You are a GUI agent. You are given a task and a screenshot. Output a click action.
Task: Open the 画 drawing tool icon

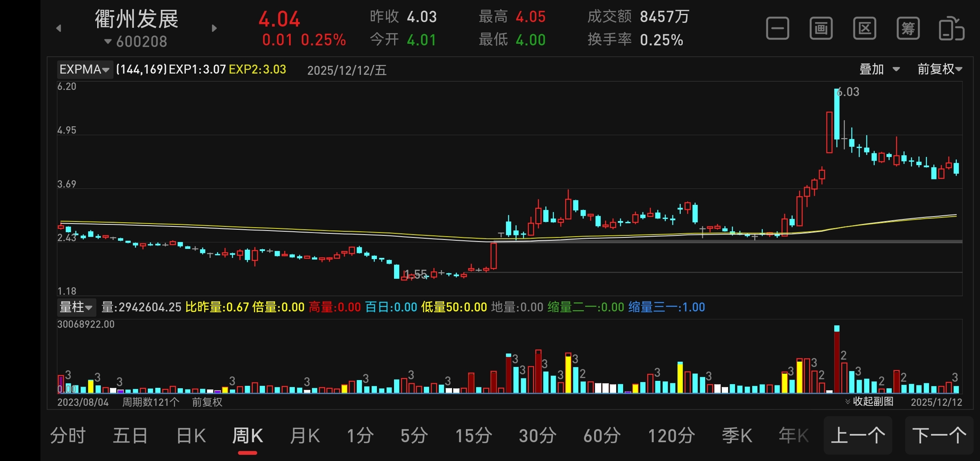(821, 29)
